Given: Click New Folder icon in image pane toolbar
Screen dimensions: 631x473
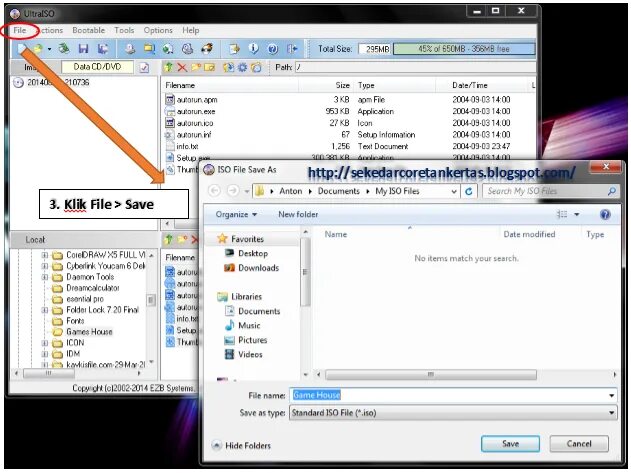Looking at the screenshot, I should tap(196, 67).
